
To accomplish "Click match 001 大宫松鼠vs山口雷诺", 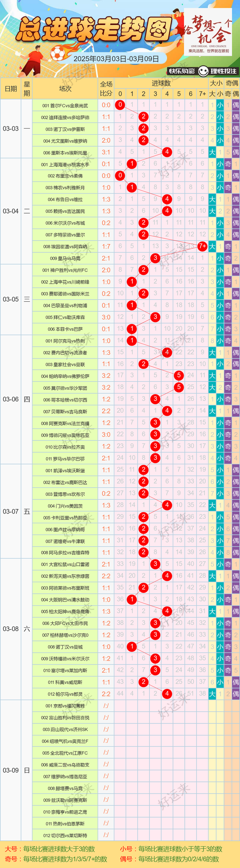I will (x=65, y=564).
